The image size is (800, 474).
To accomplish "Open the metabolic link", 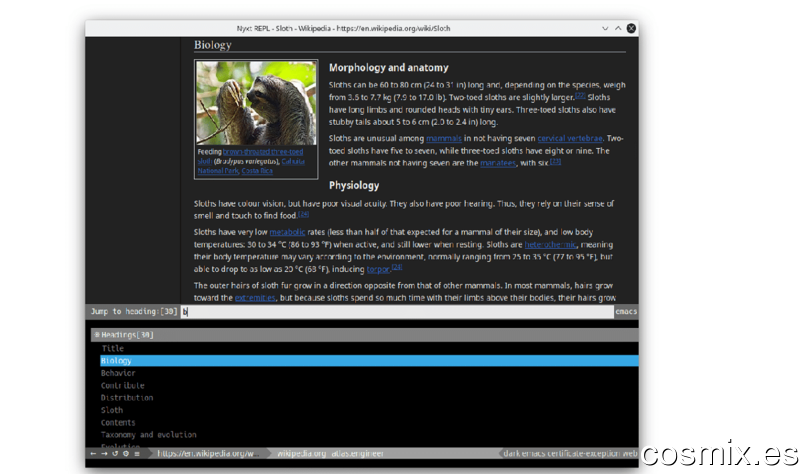I will [x=287, y=232].
